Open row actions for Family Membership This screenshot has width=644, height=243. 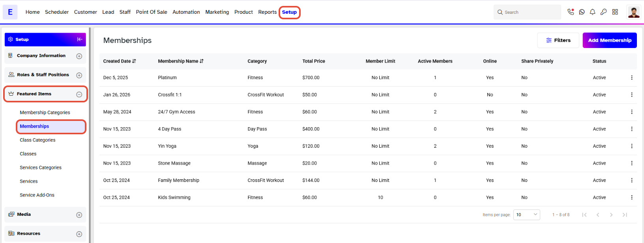632,180
